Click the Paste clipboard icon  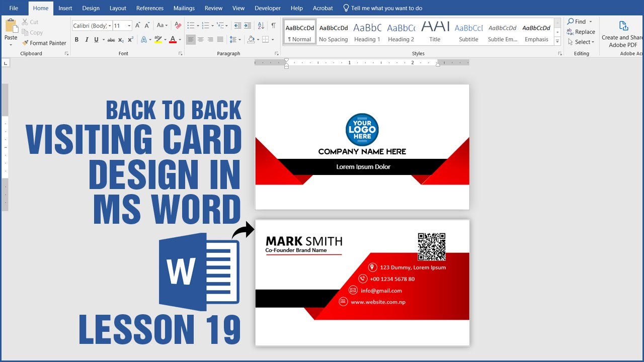(x=11, y=26)
